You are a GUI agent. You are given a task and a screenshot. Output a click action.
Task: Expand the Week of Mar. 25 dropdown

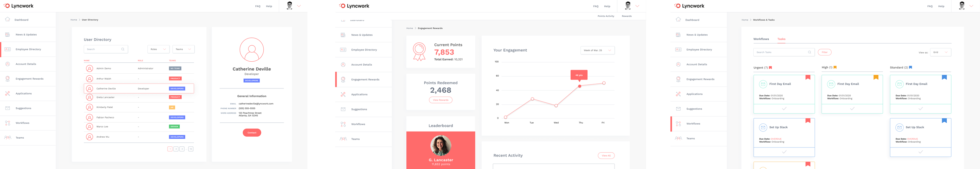coord(597,51)
